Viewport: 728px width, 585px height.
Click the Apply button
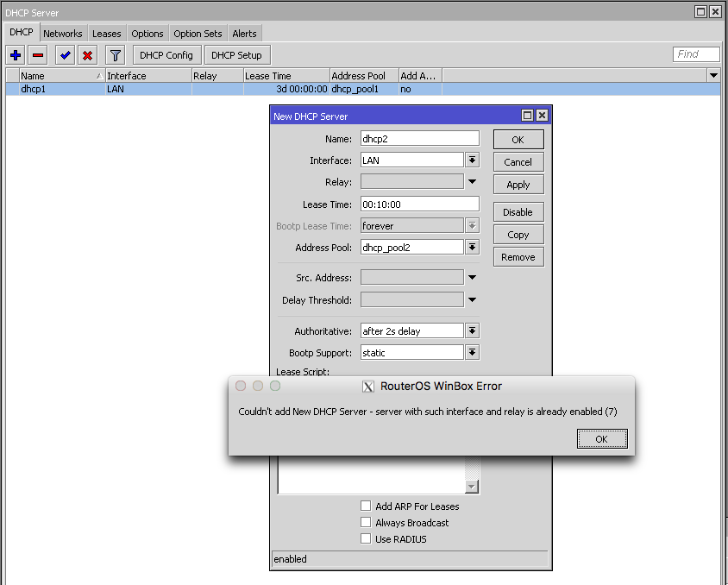tap(518, 185)
